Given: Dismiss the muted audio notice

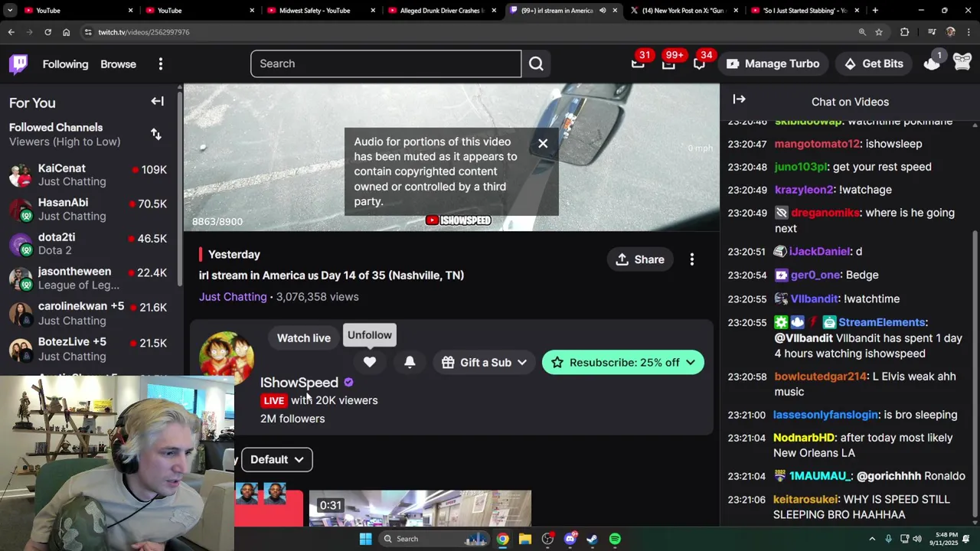Looking at the screenshot, I should 543,143.
